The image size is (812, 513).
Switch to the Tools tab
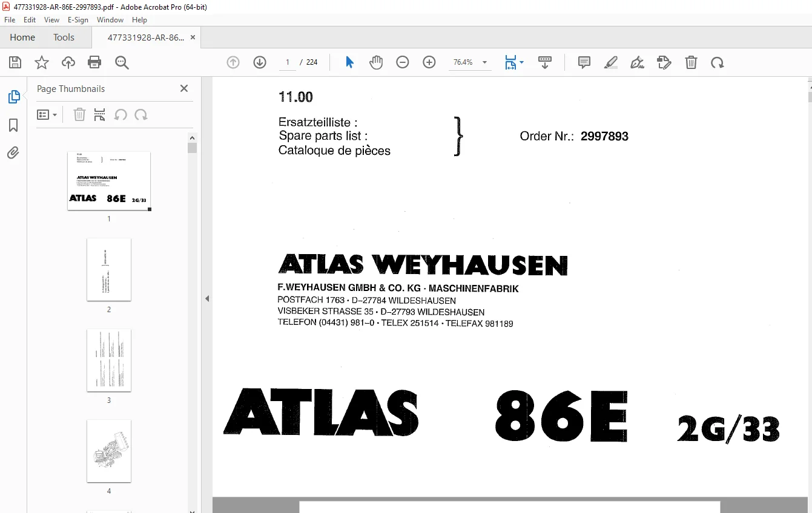point(64,38)
